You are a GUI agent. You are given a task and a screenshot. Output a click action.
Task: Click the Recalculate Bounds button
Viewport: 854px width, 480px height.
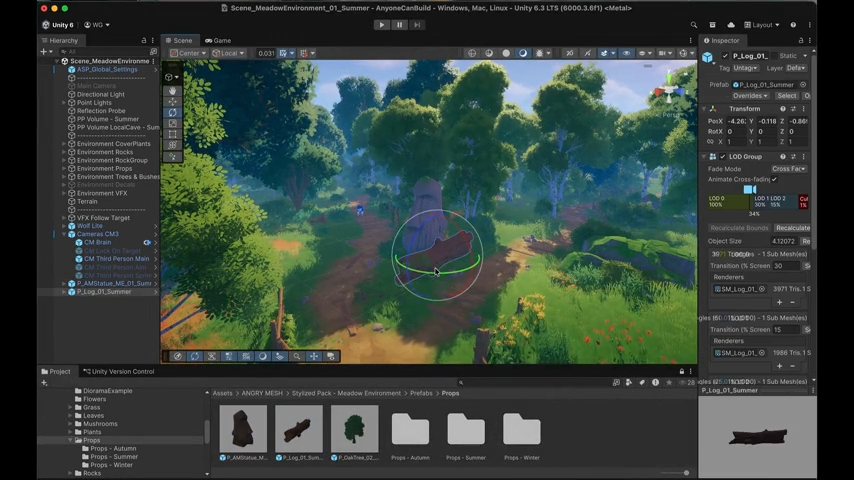pos(739,228)
